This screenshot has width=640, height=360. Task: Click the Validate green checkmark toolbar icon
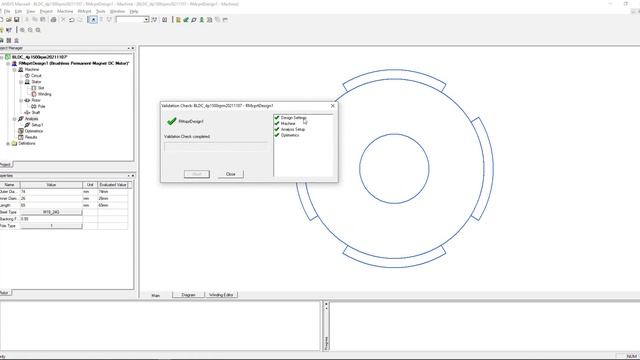[x=186, y=20]
